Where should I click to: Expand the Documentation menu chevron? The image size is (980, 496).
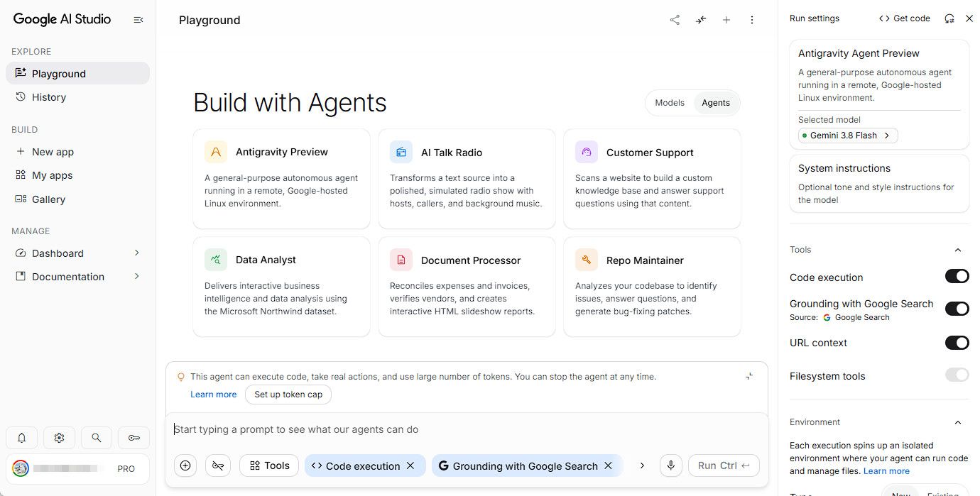pos(137,276)
